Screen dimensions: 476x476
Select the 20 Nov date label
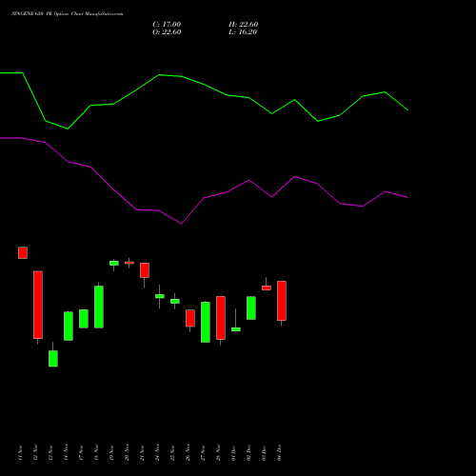127,452
